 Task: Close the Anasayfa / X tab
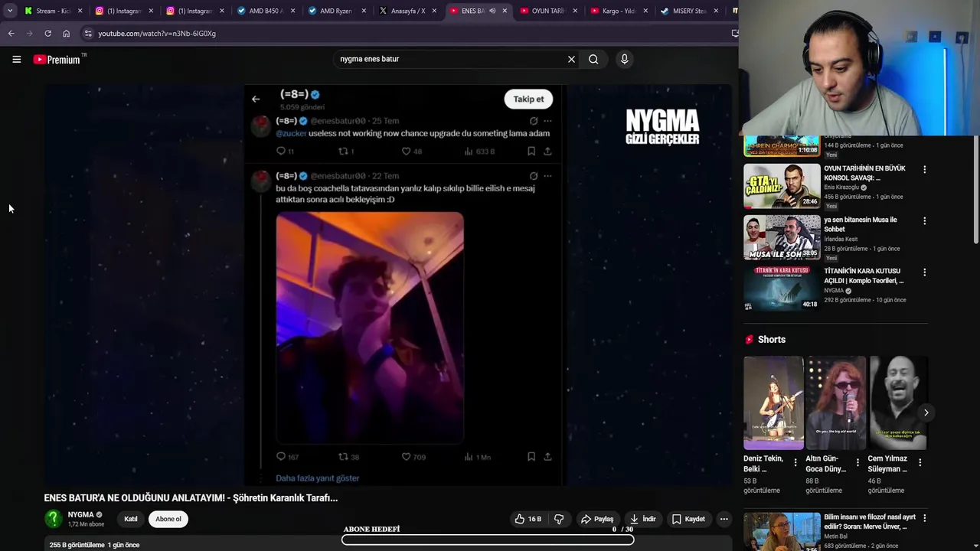click(x=434, y=11)
